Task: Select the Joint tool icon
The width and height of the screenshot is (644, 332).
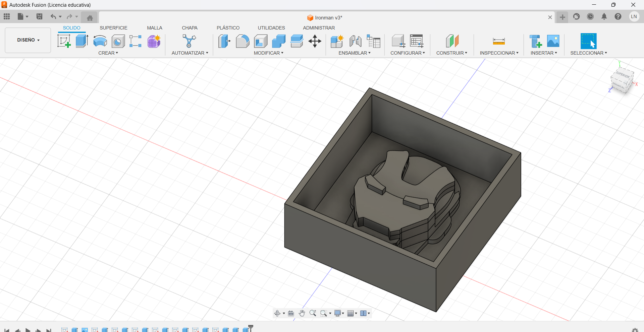Action: click(x=355, y=41)
